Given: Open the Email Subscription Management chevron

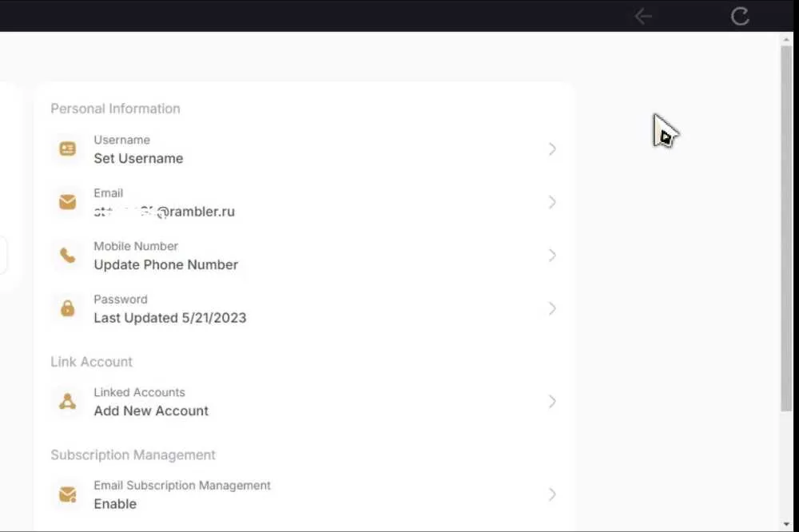Looking at the screenshot, I should tap(552, 494).
